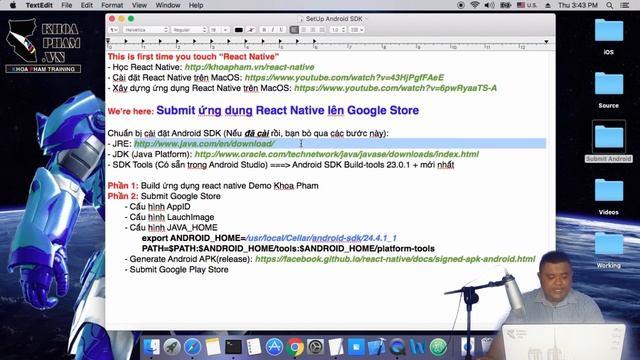
Task: Open the TextEdit application menu
Action: pyautogui.click(x=40, y=5)
